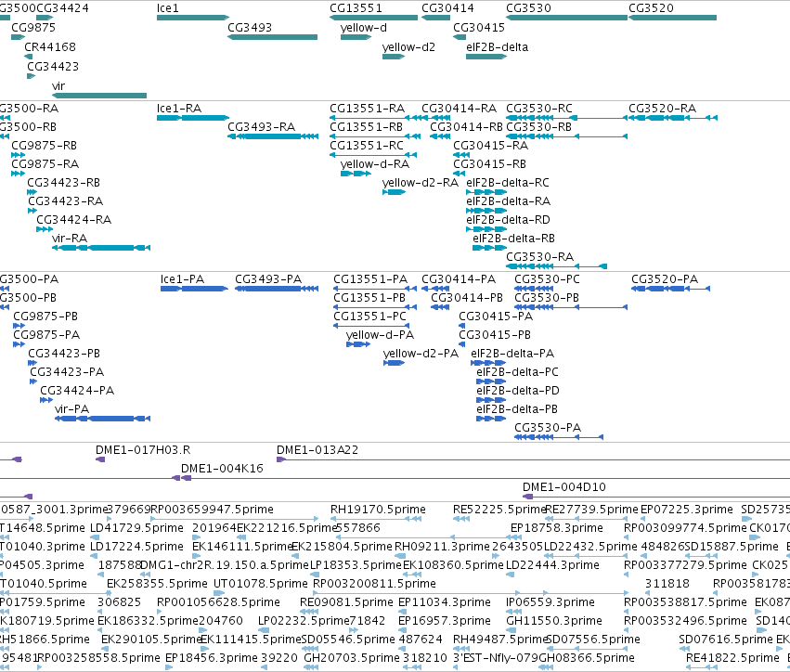This screenshot has height=672, width=790.
Task: Select EST SD07616.5prime
Action: click(726, 640)
